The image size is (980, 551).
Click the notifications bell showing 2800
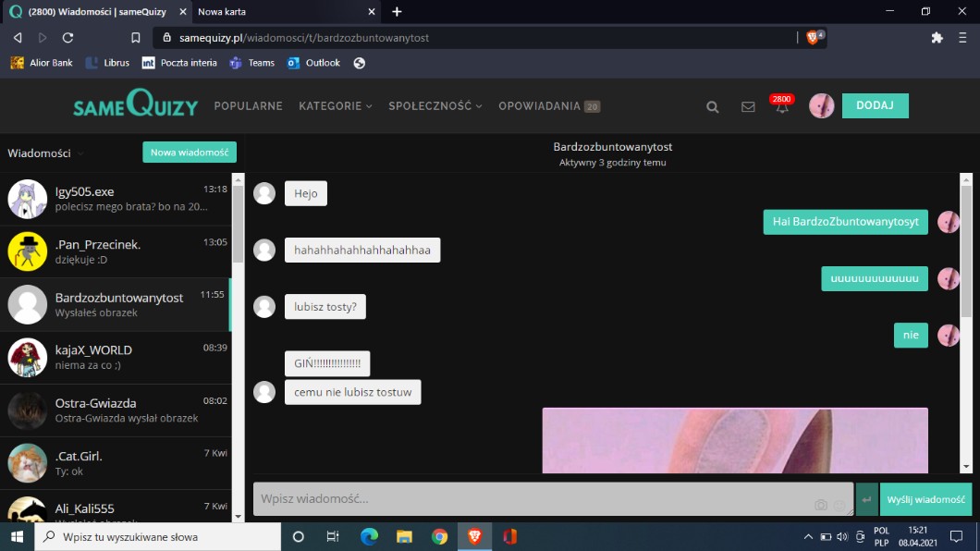[x=782, y=106]
